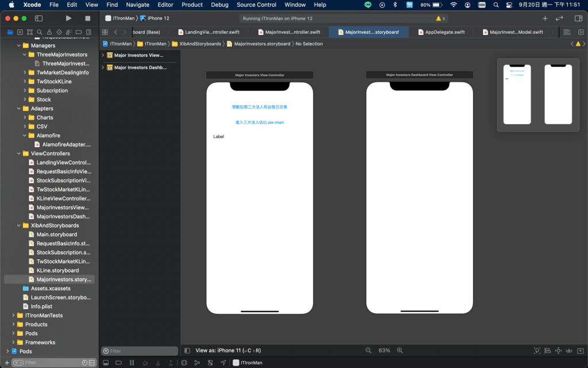Viewport: 588px width, 368px height.
Task: Collapse the Managers folder
Action: [19, 45]
